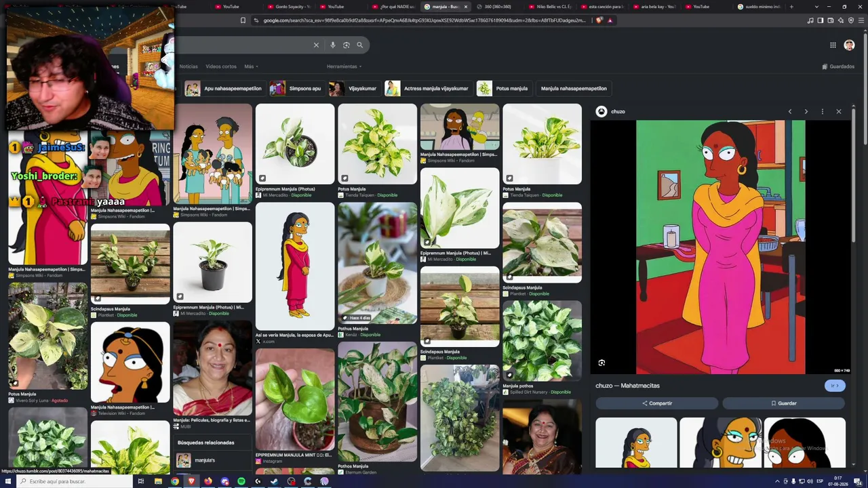Select the Potus manjula suggestion chip
Screen dimensions: 868x488
pyautogui.click(x=503, y=89)
